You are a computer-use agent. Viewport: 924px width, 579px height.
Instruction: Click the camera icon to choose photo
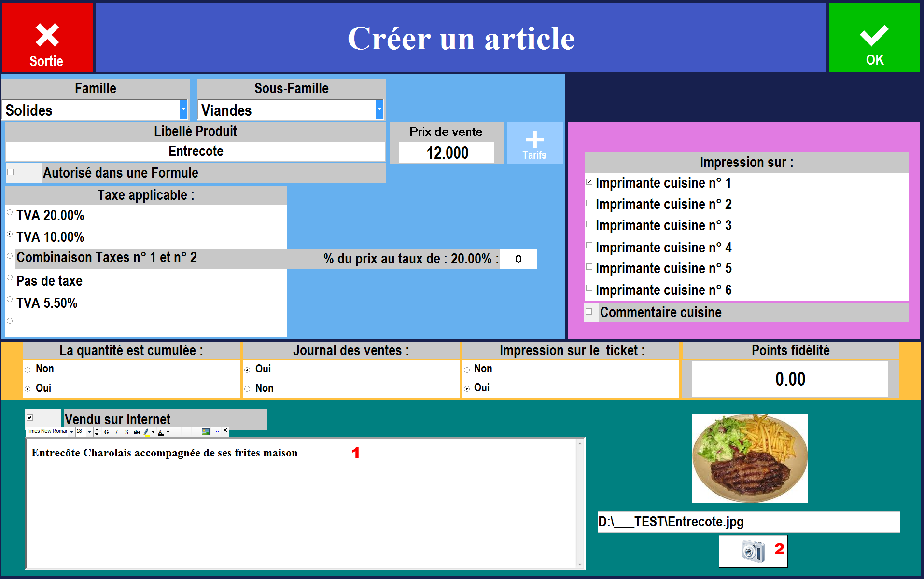(753, 551)
